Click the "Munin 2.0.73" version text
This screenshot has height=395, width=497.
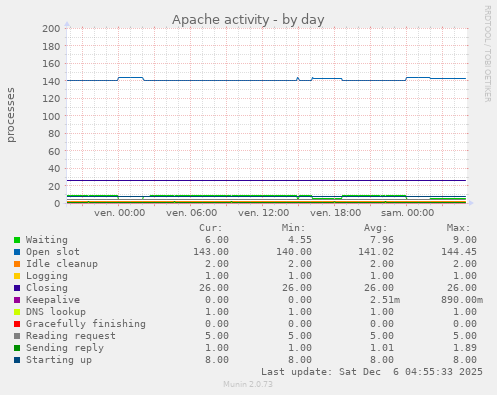click(248, 384)
